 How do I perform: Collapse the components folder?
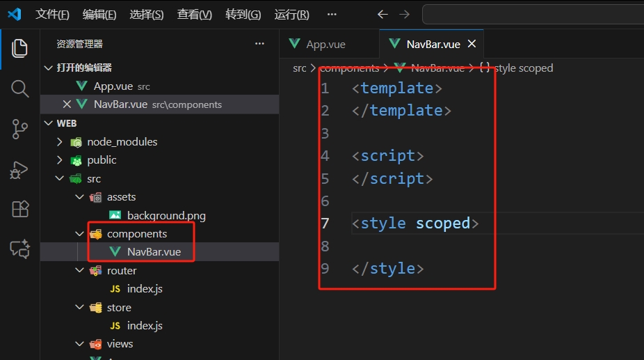pyautogui.click(x=79, y=234)
